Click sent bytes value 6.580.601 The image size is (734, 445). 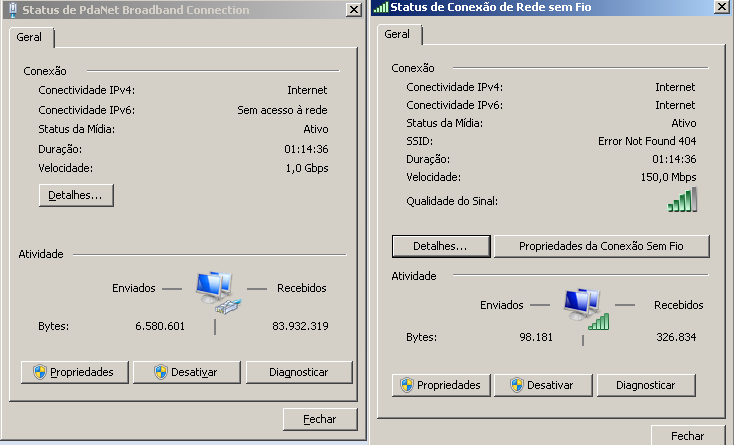click(160, 326)
